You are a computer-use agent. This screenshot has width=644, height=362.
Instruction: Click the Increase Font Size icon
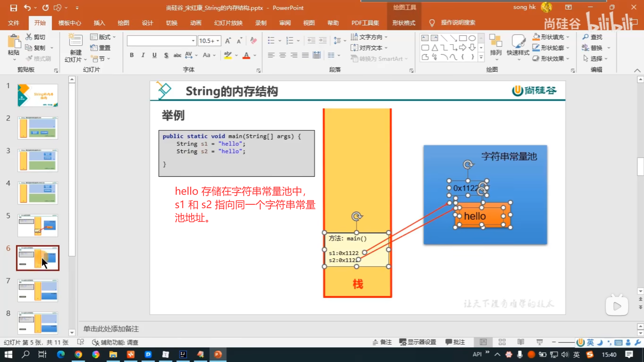pos(228,41)
